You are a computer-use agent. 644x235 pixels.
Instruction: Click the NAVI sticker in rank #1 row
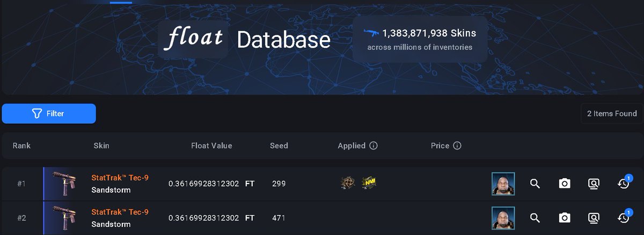[x=368, y=183]
